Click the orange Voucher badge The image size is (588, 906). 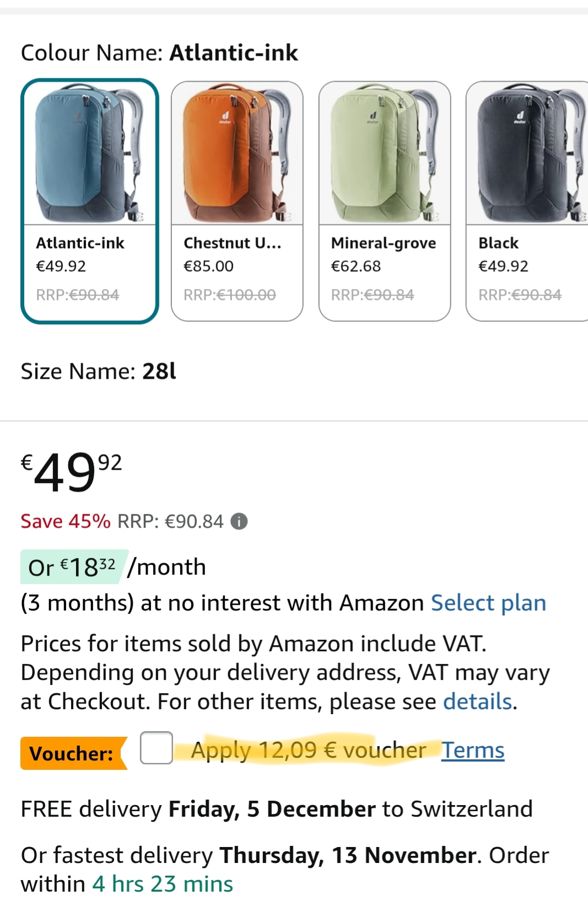click(x=72, y=753)
